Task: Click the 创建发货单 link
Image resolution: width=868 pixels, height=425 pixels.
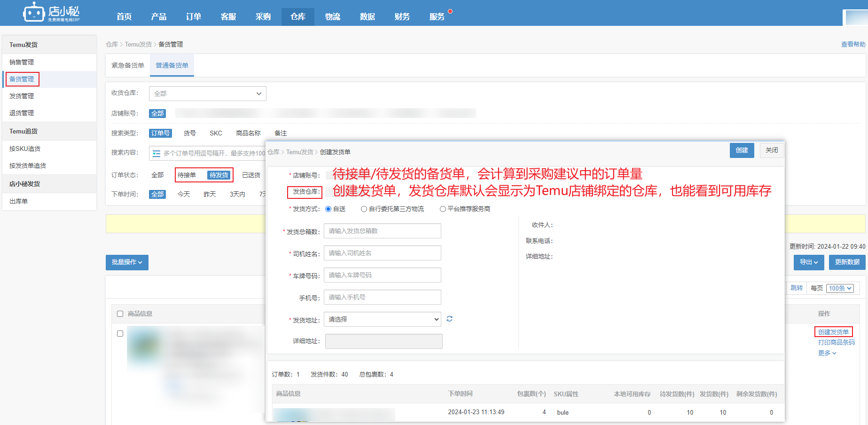Action: pyautogui.click(x=833, y=332)
